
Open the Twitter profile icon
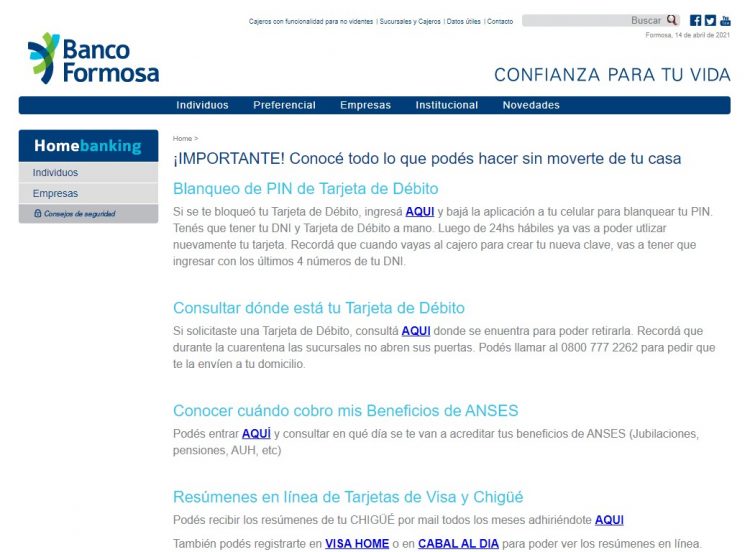(x=710, y=20)
